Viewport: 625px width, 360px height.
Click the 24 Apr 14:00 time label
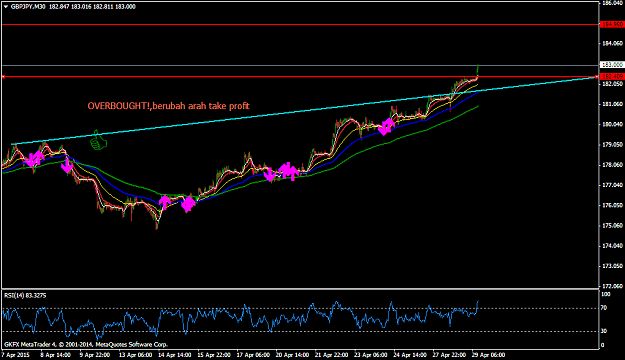[x=410, y=355]
